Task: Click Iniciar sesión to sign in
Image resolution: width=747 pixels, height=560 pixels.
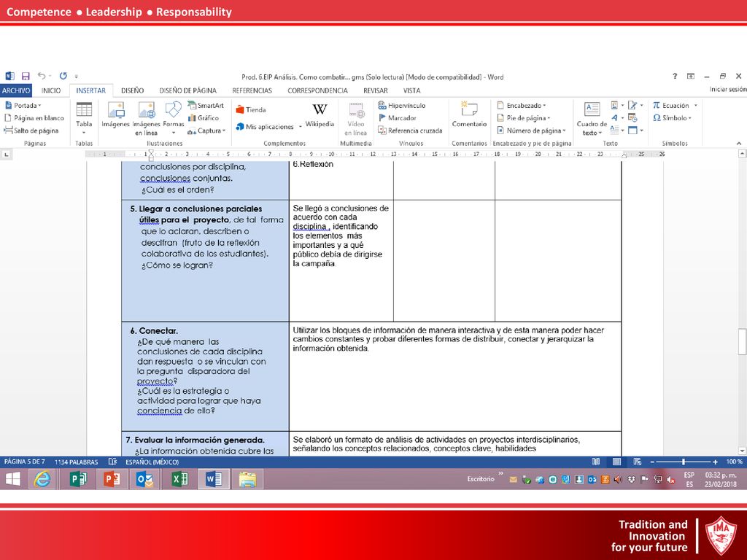Action: [728, 89]
